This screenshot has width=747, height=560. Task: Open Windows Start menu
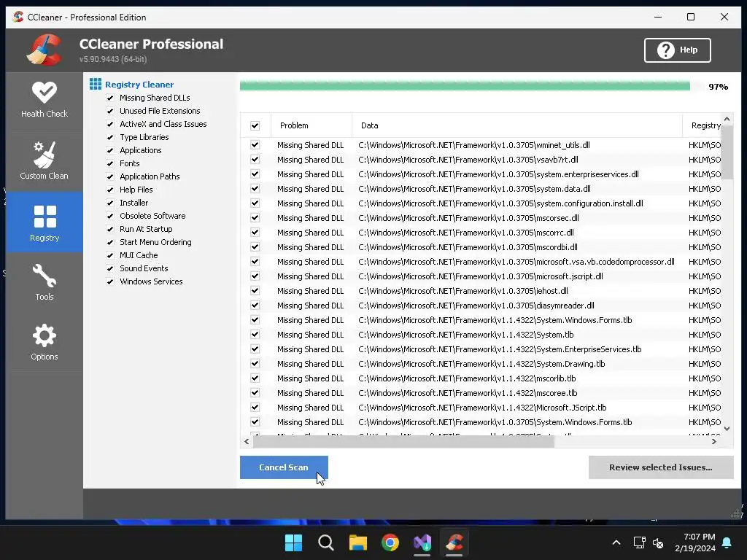point(293,542)
